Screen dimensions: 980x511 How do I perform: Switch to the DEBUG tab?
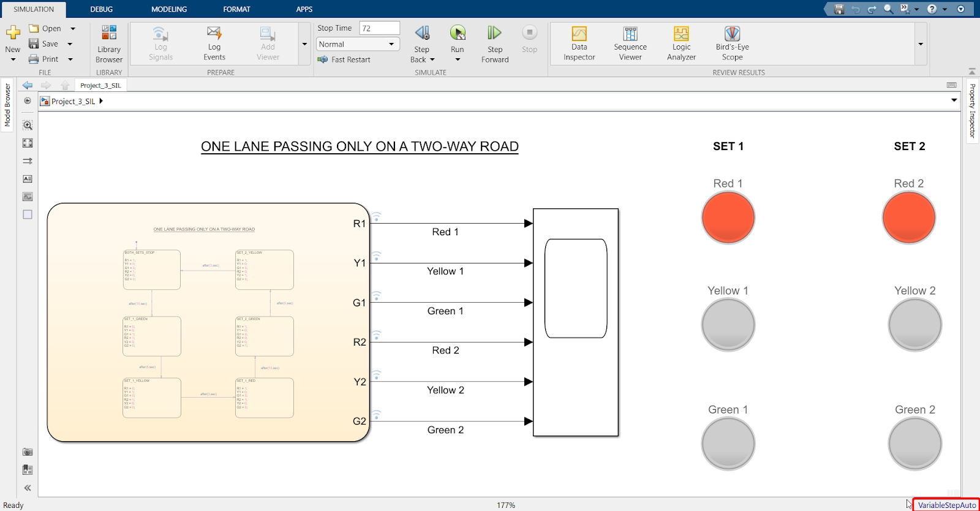pyautogui.click(x=102, y=9)
